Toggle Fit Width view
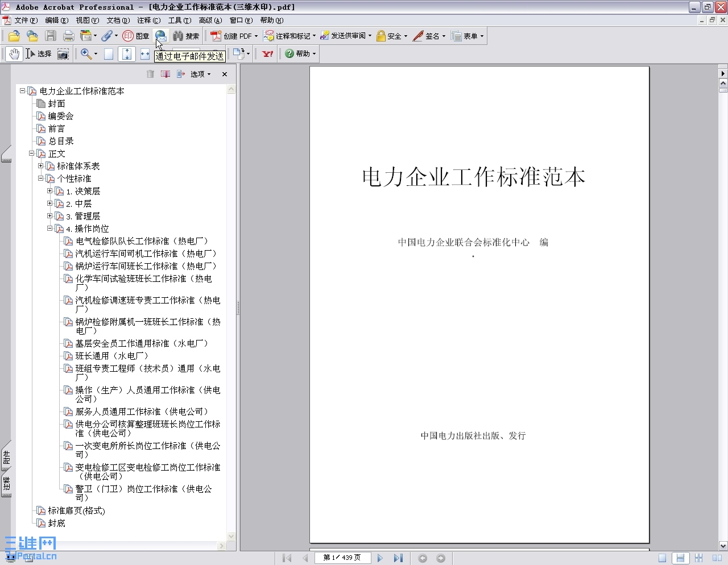728x565 pixels. coord(145,54)
